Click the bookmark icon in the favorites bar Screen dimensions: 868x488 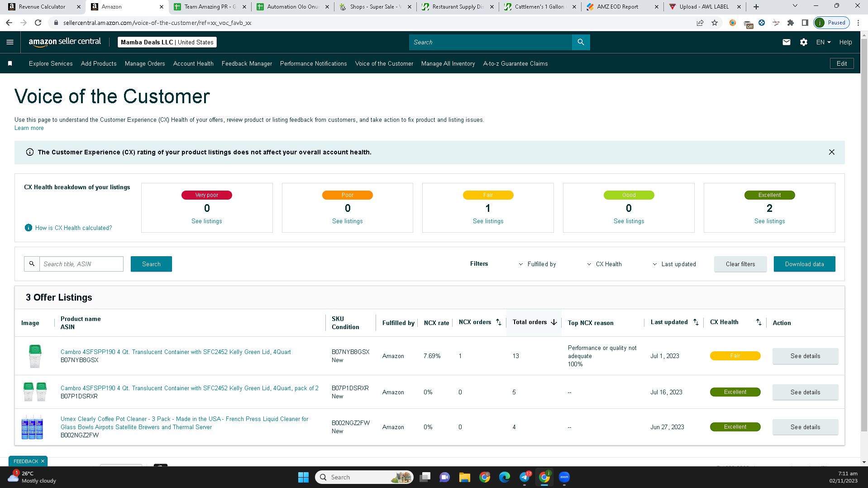click(10, 63)
